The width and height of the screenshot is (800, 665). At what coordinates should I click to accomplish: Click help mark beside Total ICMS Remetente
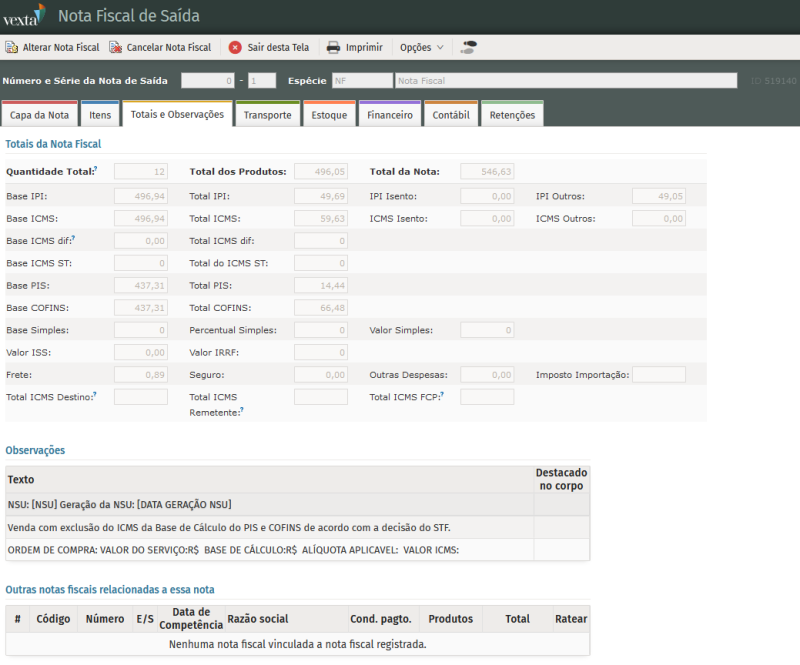(242, 410)
